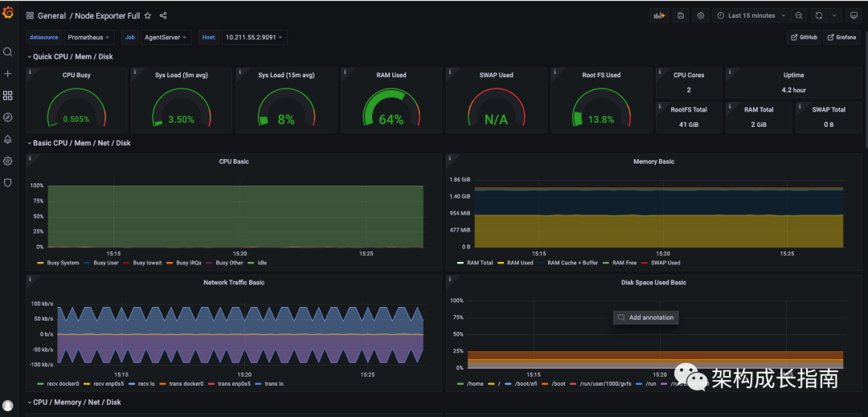Click the Add panel icon
868x417 pixels.
(x=660, y=15)
